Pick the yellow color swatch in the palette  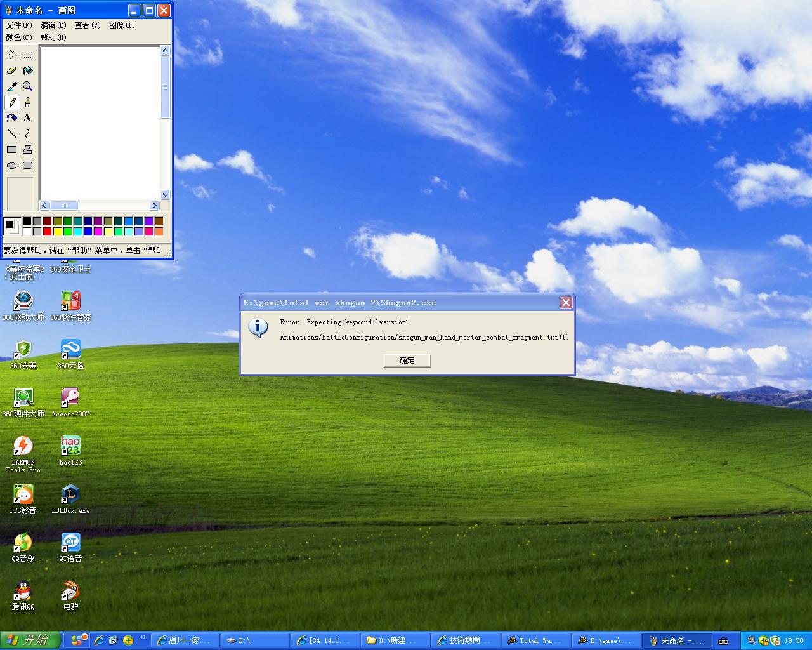click(57, 231)
